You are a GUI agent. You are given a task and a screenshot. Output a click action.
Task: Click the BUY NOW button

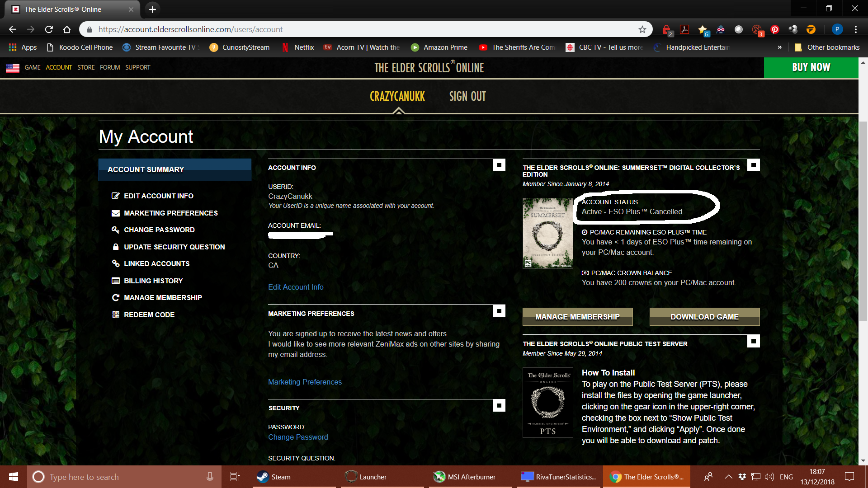(x=811, y=67)
